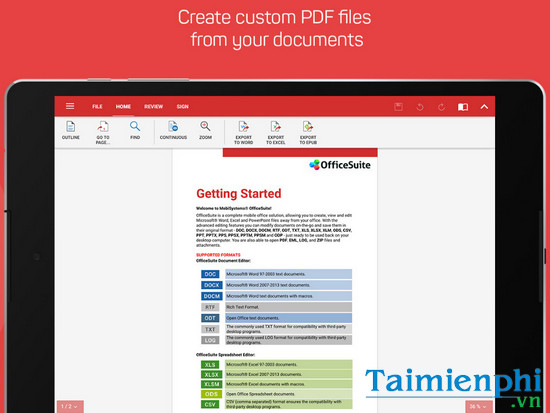Click Microsoft Excel documents with macros row
The width and height of the screenshot is (550, 413).
(288, 384)
